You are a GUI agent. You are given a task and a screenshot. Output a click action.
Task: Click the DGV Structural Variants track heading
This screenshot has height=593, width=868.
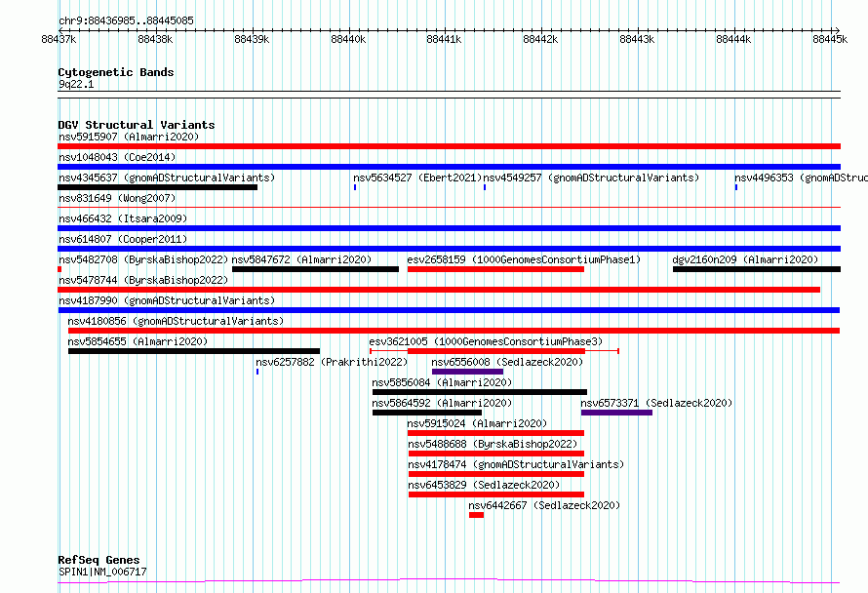coord(137,125)
